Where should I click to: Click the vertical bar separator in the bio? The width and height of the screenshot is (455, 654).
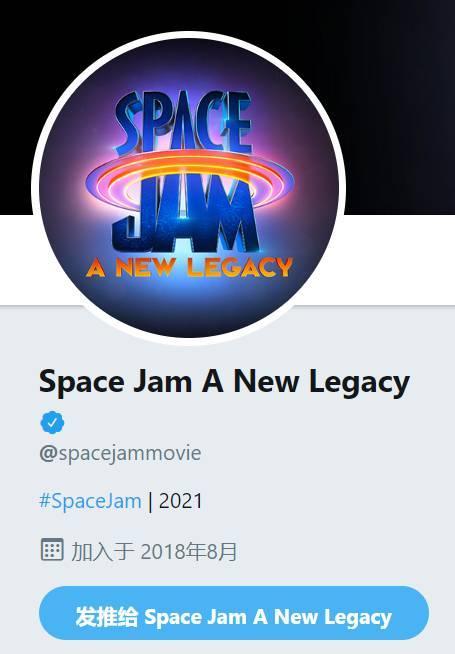[150, 501]
